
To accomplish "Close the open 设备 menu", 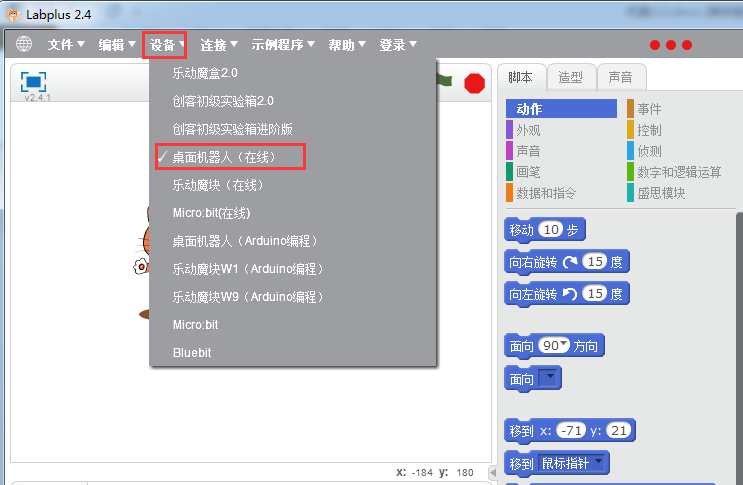I will (x=164, y=45).
